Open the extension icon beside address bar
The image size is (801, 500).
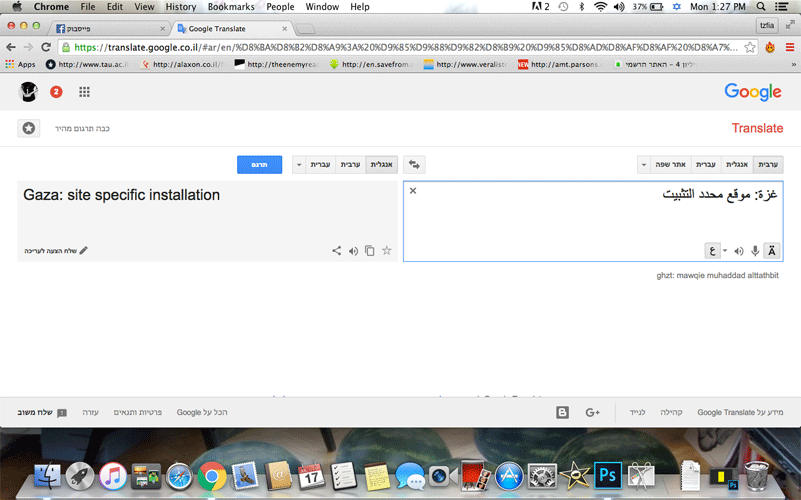770,47
